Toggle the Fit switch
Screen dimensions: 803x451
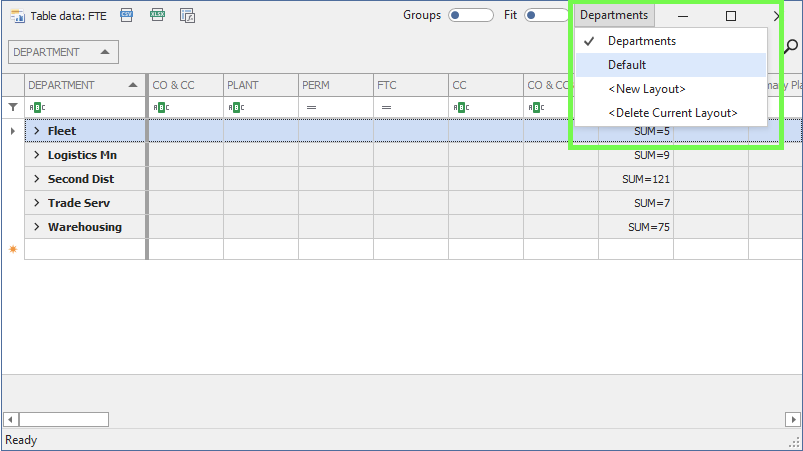tap(545, 15)
